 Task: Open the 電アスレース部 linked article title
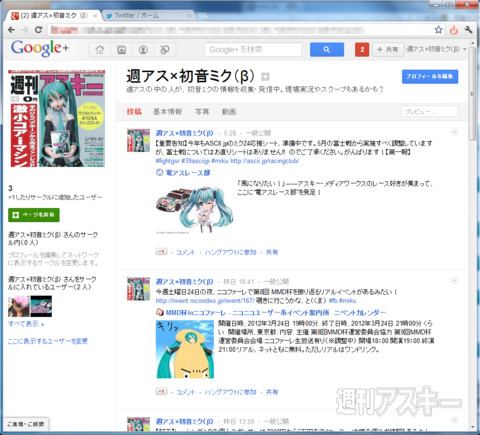pos(188,173)
